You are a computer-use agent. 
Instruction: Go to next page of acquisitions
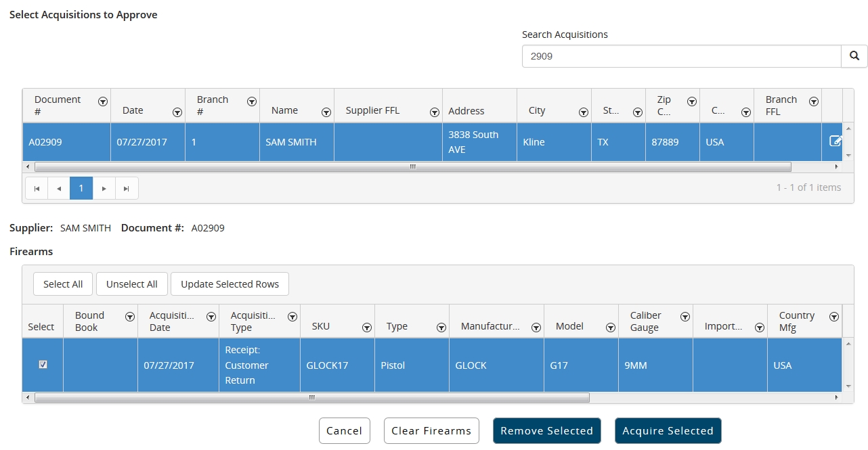point(104,188)
